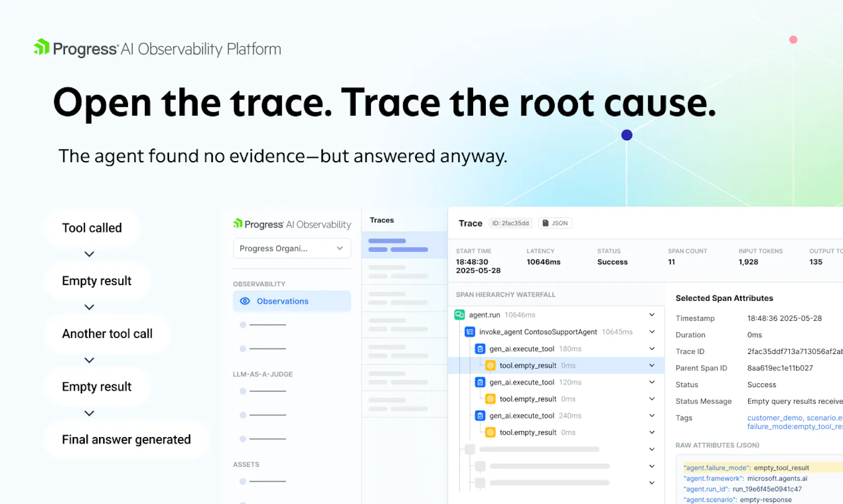Click the start time value 18:48:30 2025-05-28

[x=478, y=266]
